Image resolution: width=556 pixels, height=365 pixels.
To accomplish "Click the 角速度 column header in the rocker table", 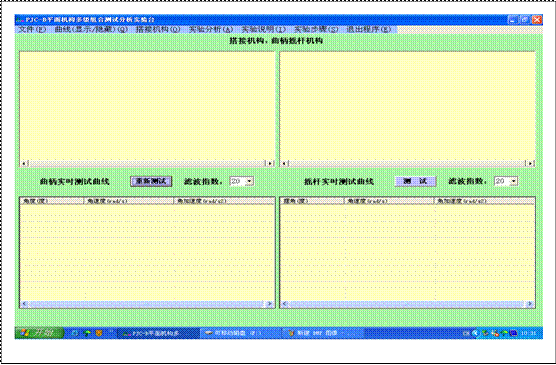I will point(389,201).
